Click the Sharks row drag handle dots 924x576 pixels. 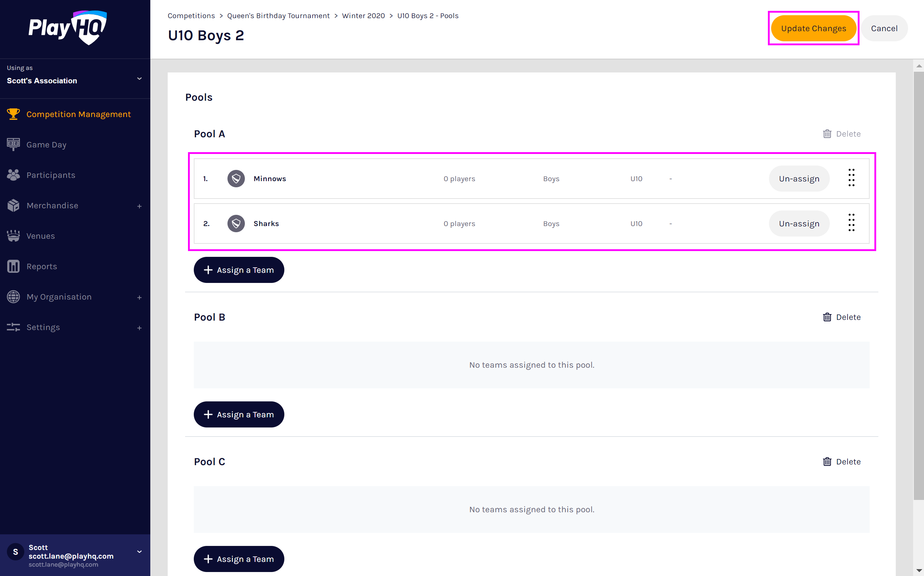click(x=851, y=223)
